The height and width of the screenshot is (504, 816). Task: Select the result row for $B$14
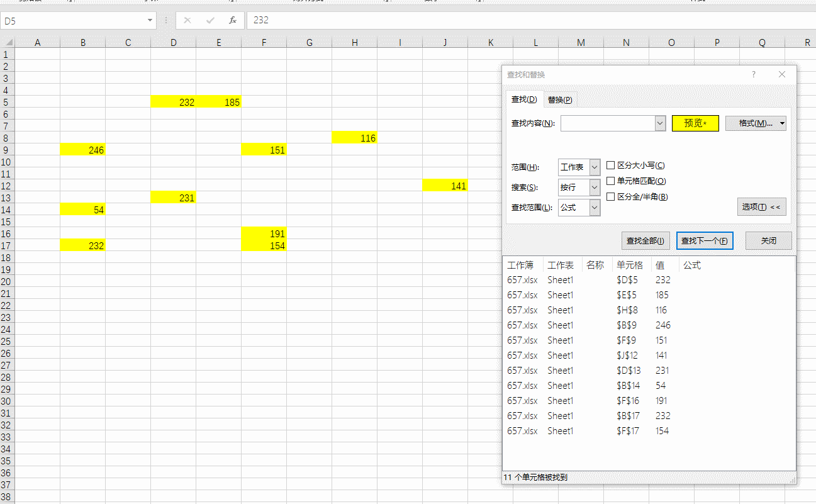pyautogui.click(x=649, y=386)
